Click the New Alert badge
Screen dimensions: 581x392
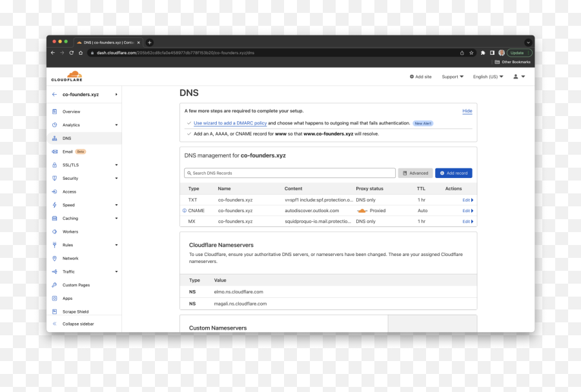point(423,123)
